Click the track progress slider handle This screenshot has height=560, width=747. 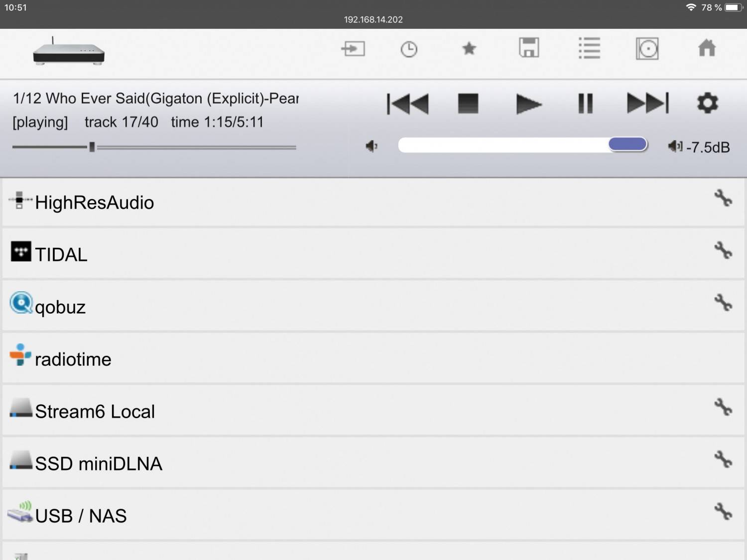tap(92, 147)
